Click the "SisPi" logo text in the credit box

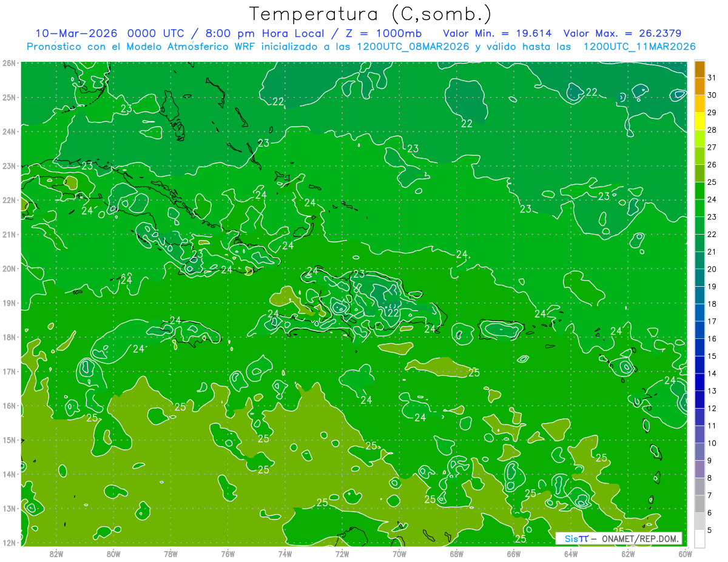pos(576,538)
